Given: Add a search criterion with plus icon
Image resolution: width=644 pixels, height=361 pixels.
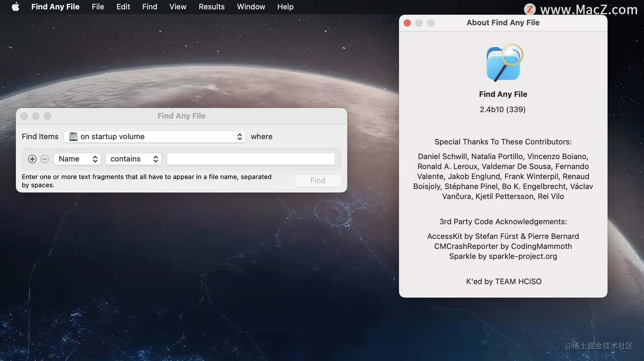Looking at the screenshot, I should coord(32,159).
